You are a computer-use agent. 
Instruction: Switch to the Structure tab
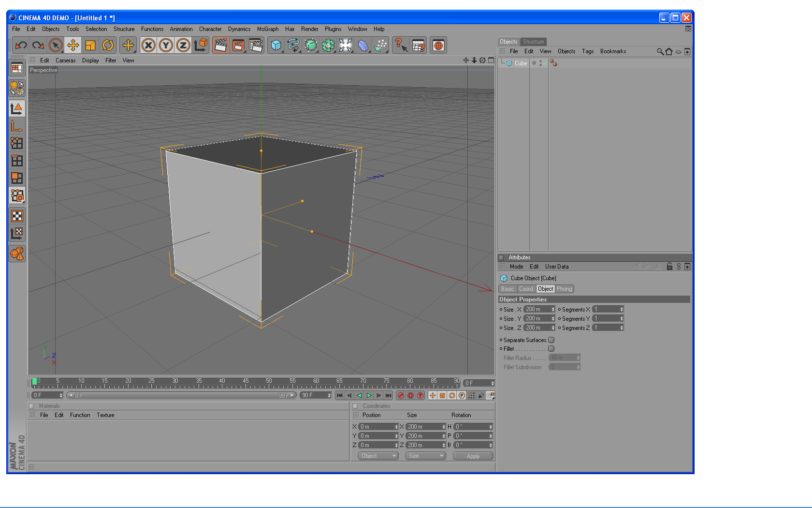[x=533, y=42]
